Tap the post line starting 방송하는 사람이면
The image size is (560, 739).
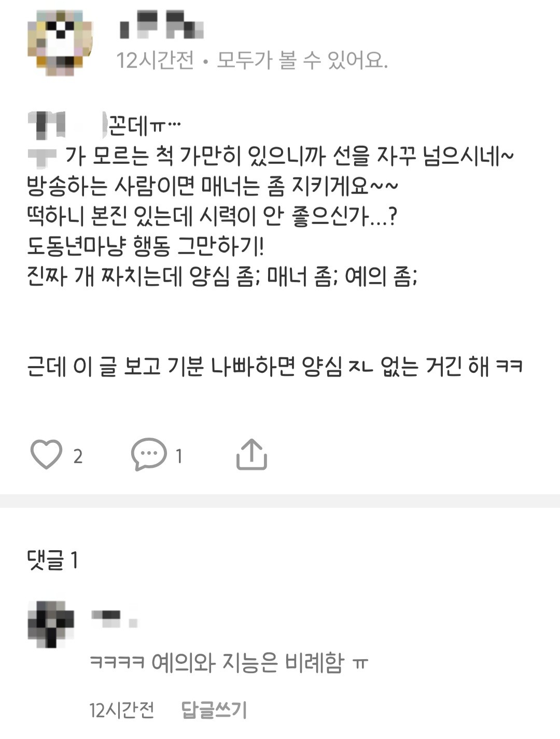[213, 186]
